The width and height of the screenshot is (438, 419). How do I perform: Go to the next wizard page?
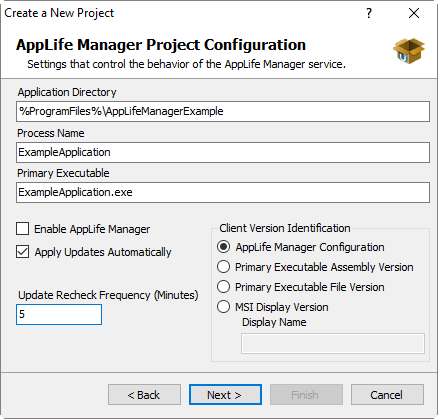(x=225, y=395)
